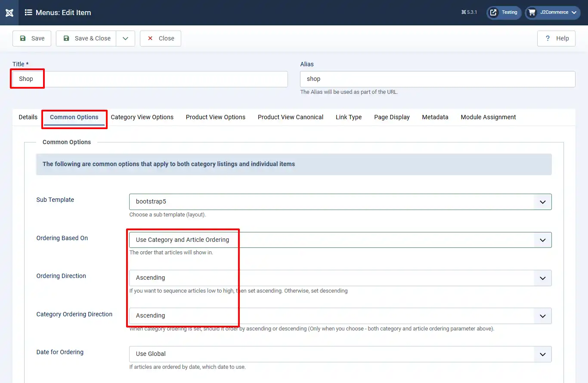
Task: Click the Save & Close button
Action: click(x=86, y=38)
